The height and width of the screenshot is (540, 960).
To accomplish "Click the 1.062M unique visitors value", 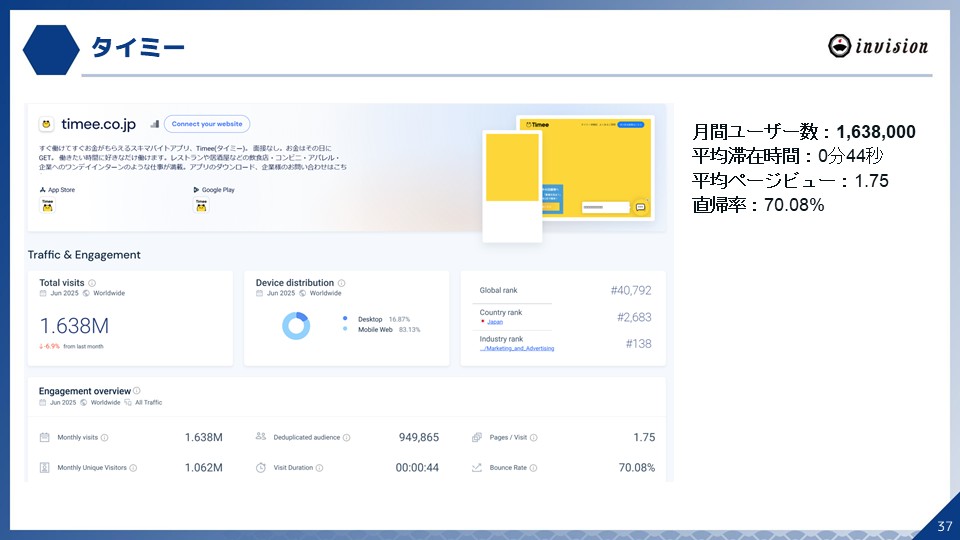I will (x=204, y=468).
